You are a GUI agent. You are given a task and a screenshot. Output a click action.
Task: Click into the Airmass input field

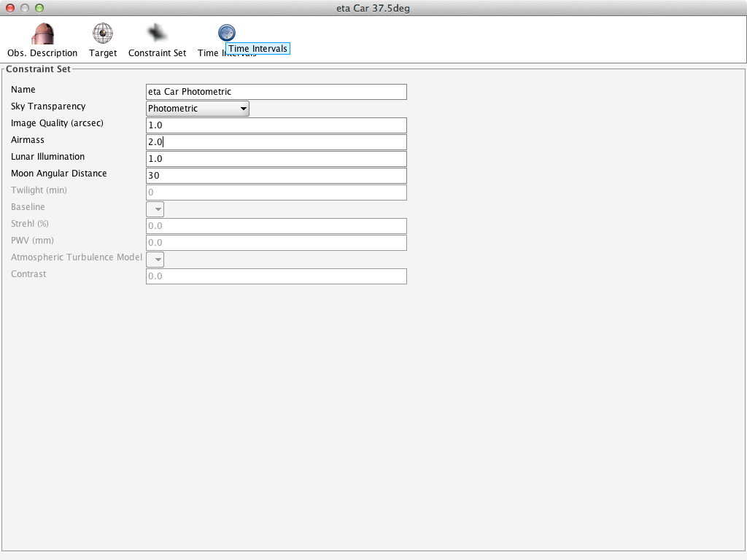pyautogui.click(x=276, y=142)
